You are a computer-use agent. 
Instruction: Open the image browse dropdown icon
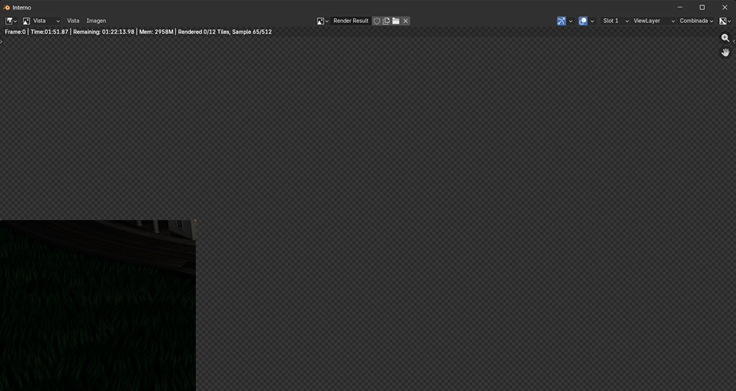322,21
